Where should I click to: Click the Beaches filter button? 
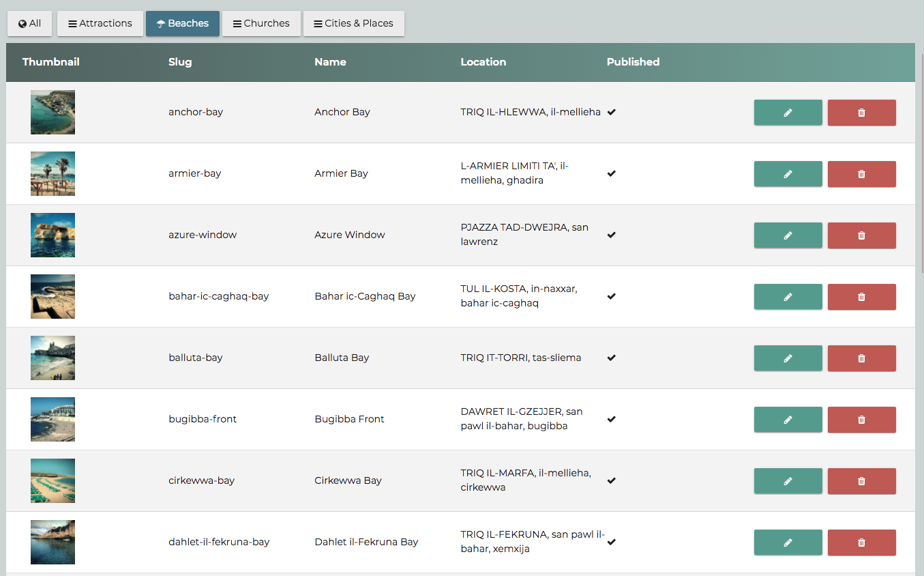[183, 23]
